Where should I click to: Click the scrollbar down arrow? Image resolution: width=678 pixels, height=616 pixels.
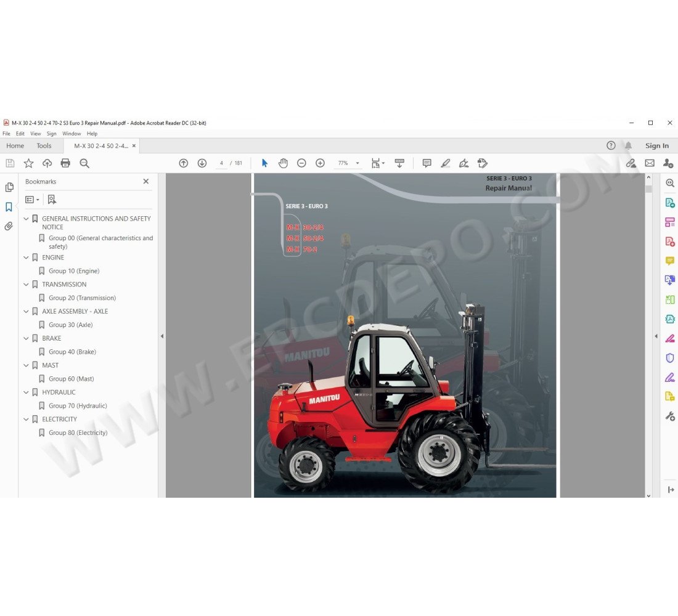click(x=648, y=495)
